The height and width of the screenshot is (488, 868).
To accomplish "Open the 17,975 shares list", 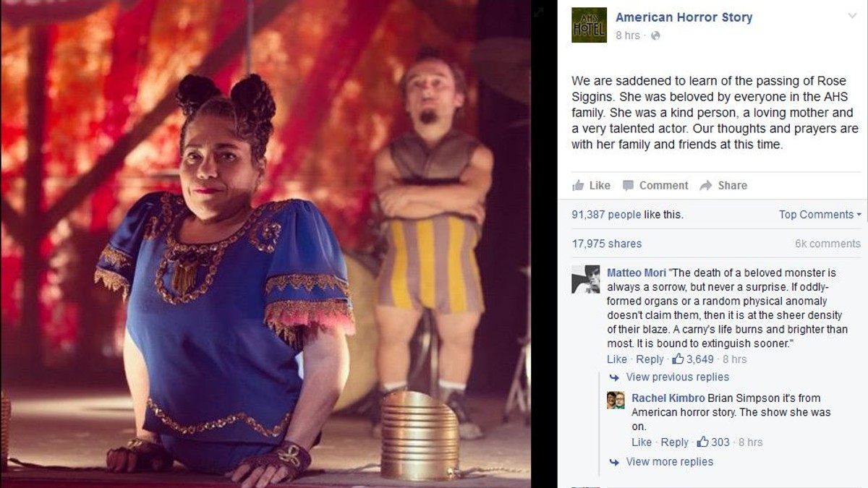I will [607, 244].
